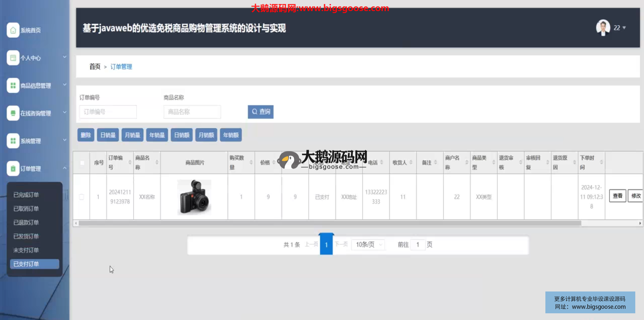The width and height of the screenshot is (644, 320).
Task: Click the 系统管理 sidebar icon
Action: 13,141
